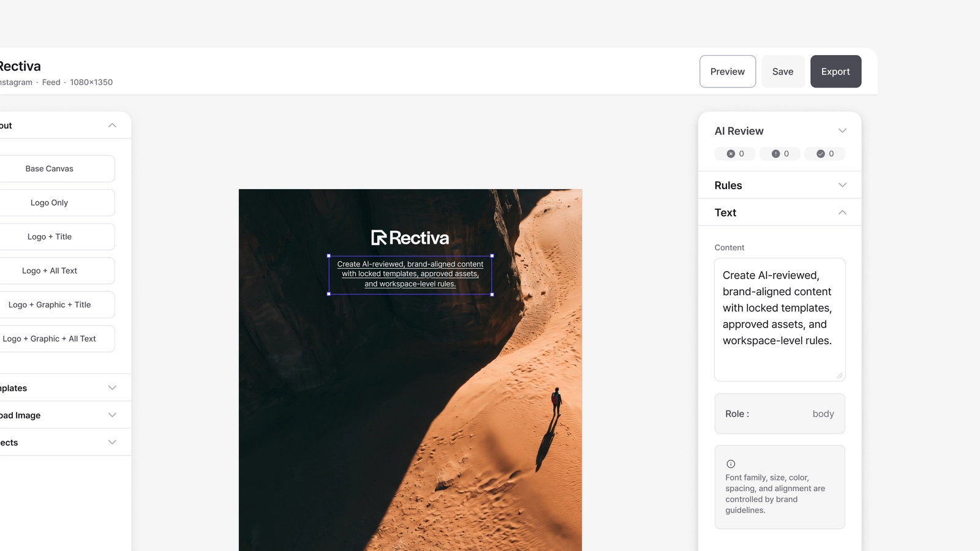Click the top-left handle of selected text box
Viewport: 980px width, 551px height.
tap(329, 256)
